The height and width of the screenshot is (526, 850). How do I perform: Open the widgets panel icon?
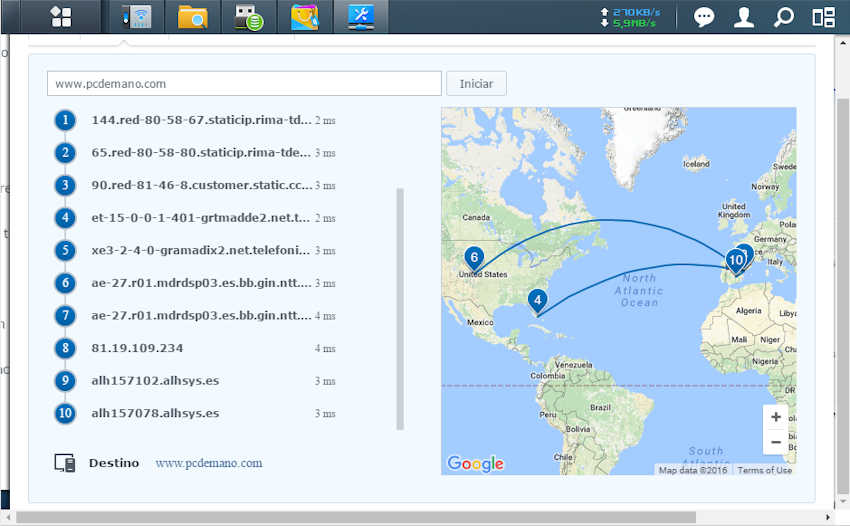[823, 17]
